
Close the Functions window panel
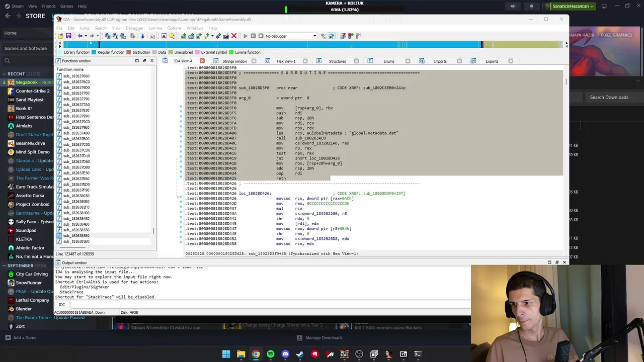[x=151, y=61]
